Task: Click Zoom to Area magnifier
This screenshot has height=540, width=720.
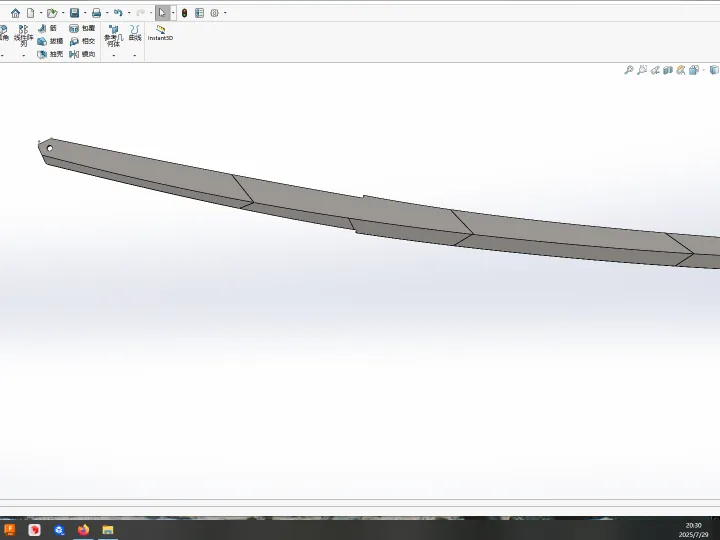Action: (642, 70)
